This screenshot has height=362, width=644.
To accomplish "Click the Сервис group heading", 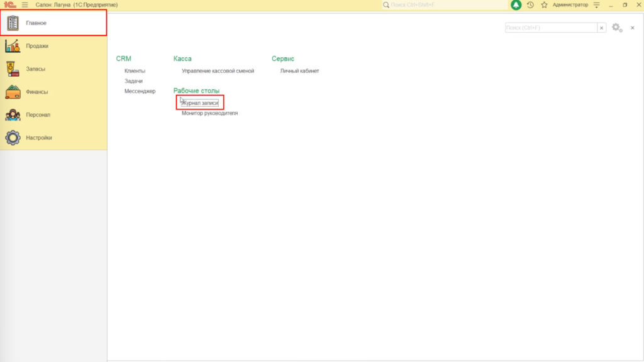I will point(283,58).
